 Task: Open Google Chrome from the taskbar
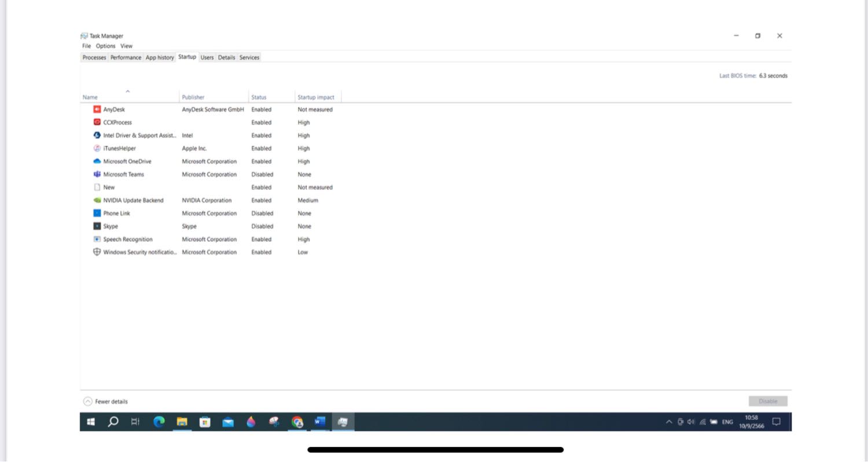(x=297, y=422)
